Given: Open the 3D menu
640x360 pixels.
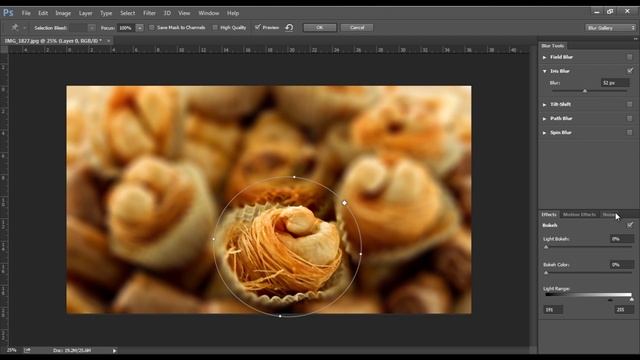Looking at the screenshot, I should [x=167, y=13].
